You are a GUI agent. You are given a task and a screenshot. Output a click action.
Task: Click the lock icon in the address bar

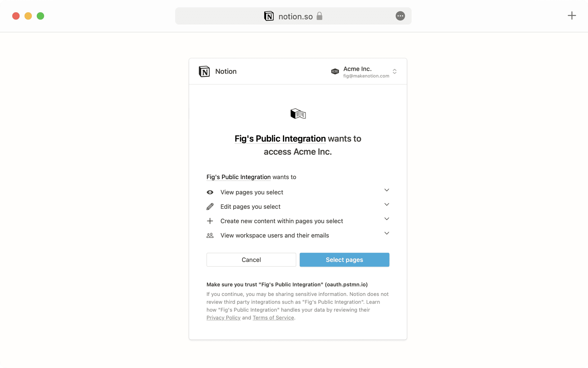pos(319,16)
